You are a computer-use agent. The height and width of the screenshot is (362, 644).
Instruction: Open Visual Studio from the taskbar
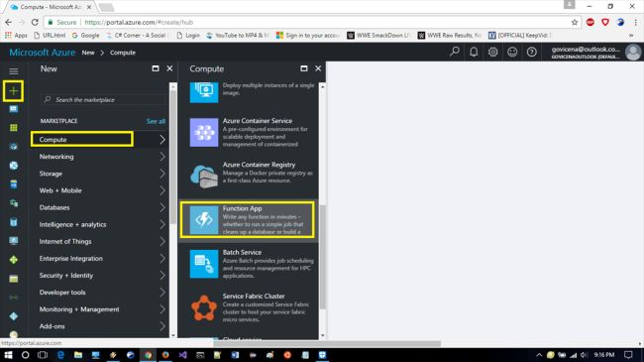pos(182,355)
